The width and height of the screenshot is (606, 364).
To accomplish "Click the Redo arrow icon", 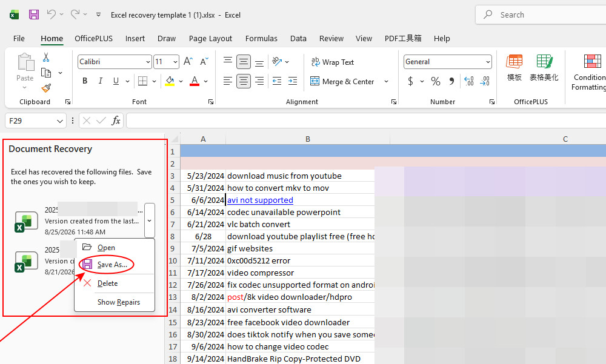I will [75, 15].
